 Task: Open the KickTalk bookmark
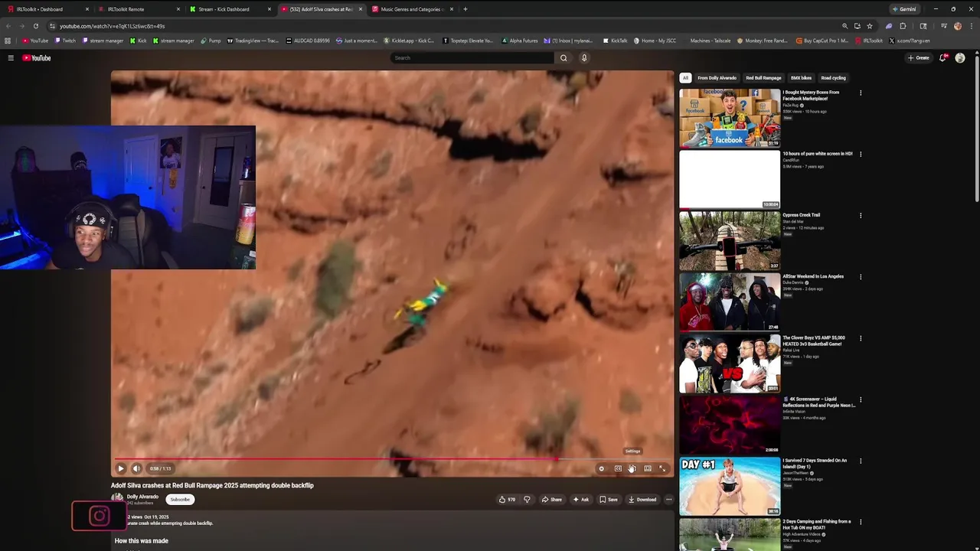point(616,41)
